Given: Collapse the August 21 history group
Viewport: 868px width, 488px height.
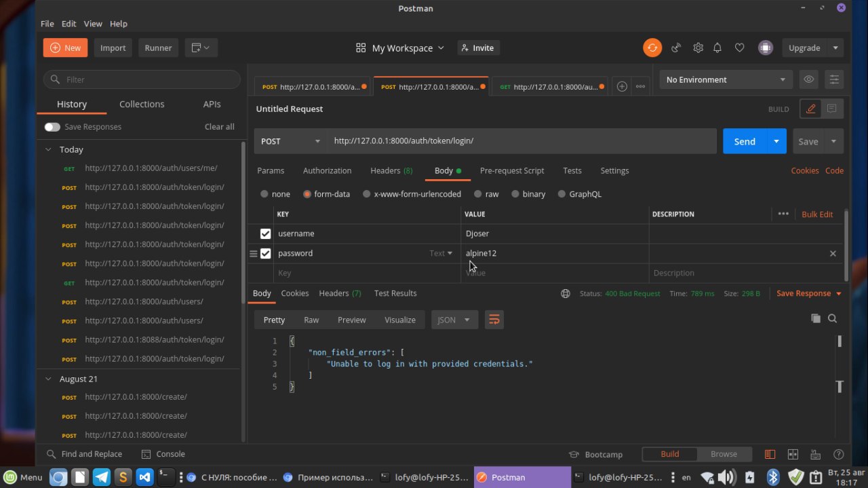Looking at the screenshot, I should tap(48, 379).
